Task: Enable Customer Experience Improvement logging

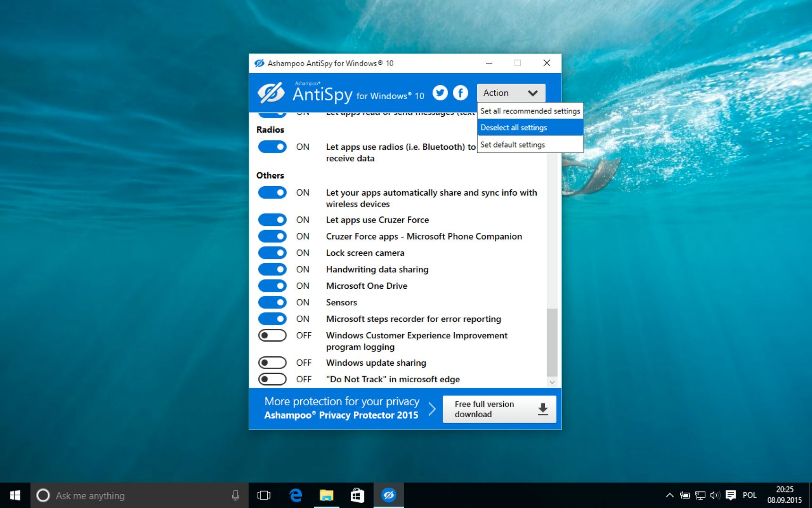Action: pyautogui.click(x=272, y=336)
